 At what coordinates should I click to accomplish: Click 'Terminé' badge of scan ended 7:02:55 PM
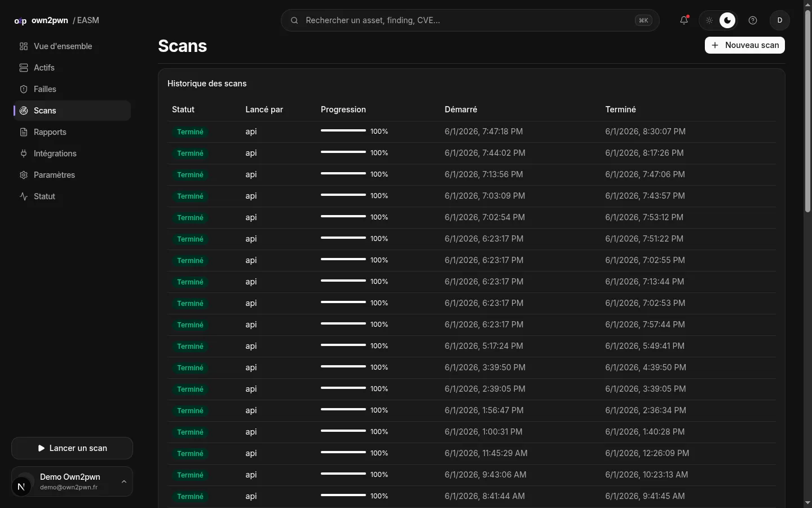click(x=190, y=261)
